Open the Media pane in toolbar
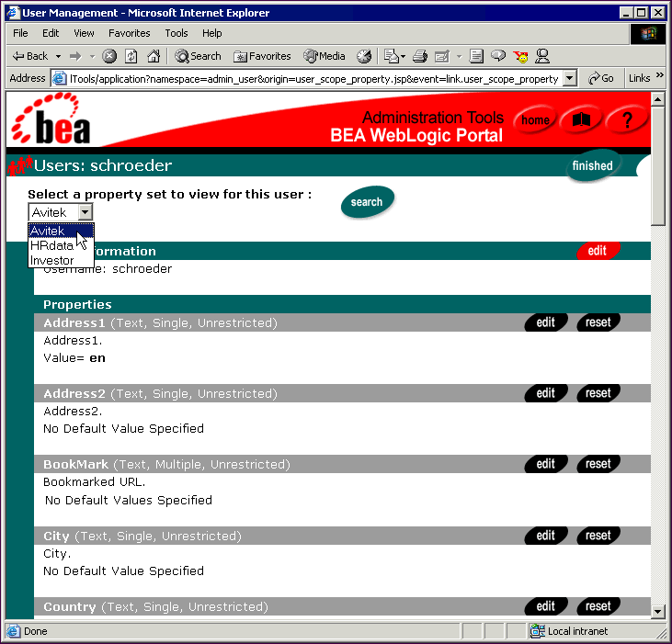Screen dimensions: 672x644 (x=324, y=56)
